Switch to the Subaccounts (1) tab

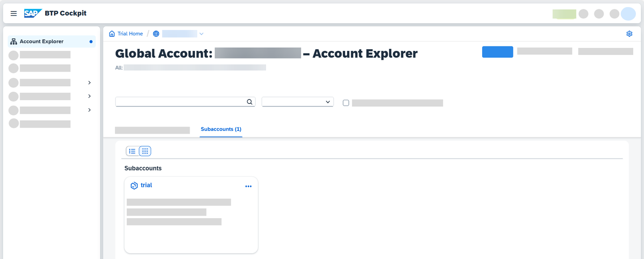click(221, 129)
